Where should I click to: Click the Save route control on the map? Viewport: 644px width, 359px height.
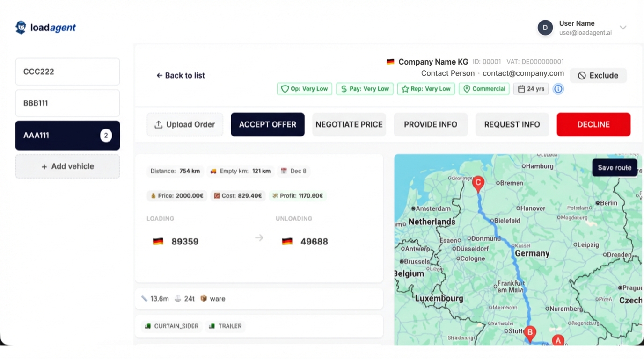(x=615, y=167)
